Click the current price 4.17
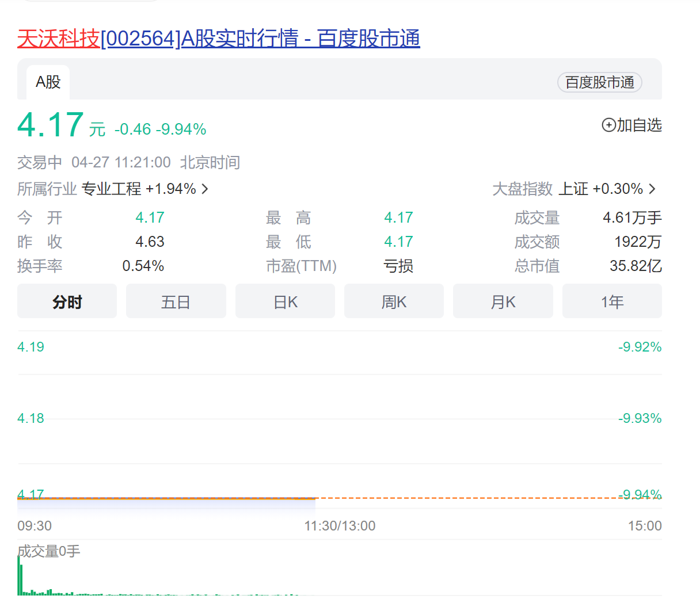The height and width of the screenshot is (607, 700). tap(51, 125)
